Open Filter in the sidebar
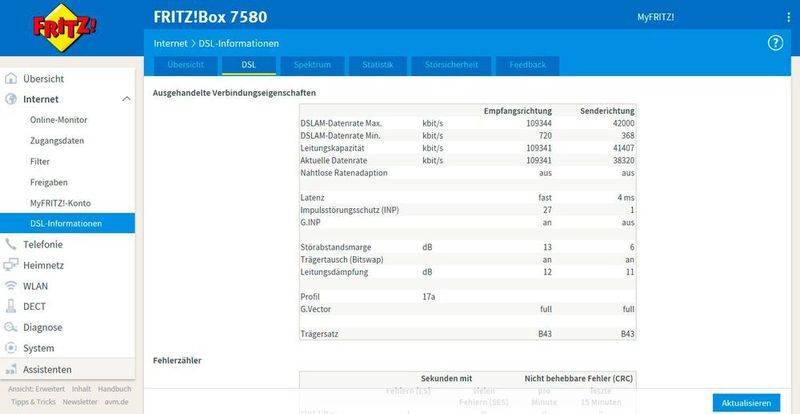Image resolution: width=800 pixels, height=414 pixels. (x=40, y=161)
